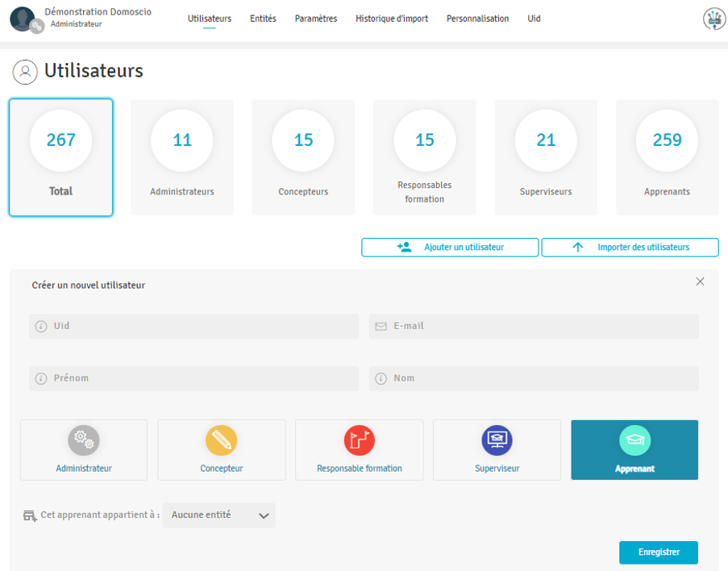Select the Concepteur pencil icon
The height and width of the screenshot is (571, 728).
point(221,440)
